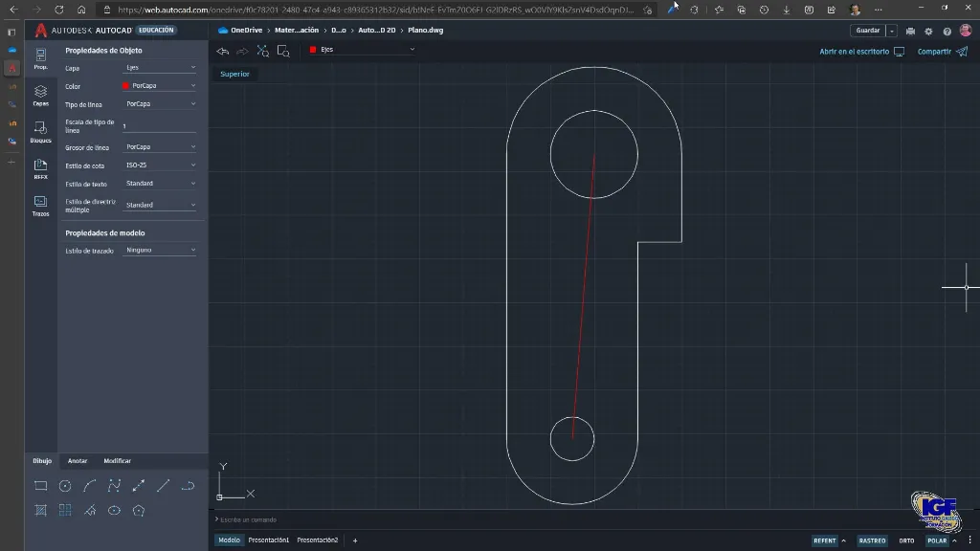Open the Trazos panel
The width and height of the screenshot is (980, 551).
click(x=40, y=205)
